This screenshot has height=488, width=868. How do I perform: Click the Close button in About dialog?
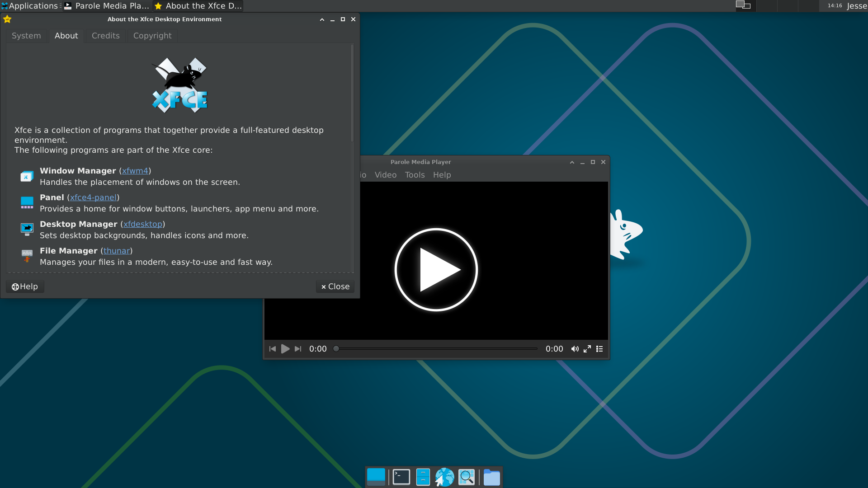pos(335,286)
